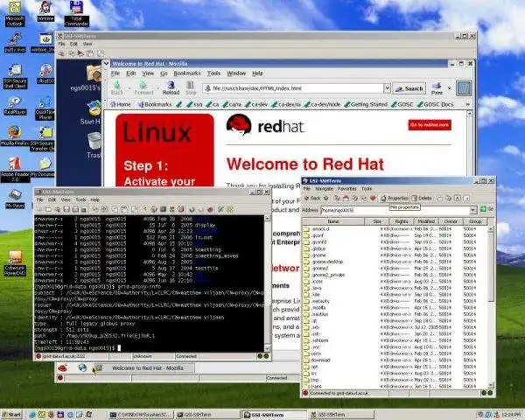
Task: Click 'Welcome to Red Hat - Mozilla' panel task button
Action: [143, 368]
